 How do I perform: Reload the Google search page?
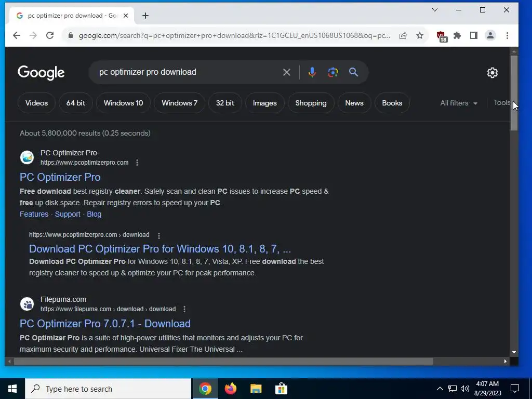coord(49,35)
